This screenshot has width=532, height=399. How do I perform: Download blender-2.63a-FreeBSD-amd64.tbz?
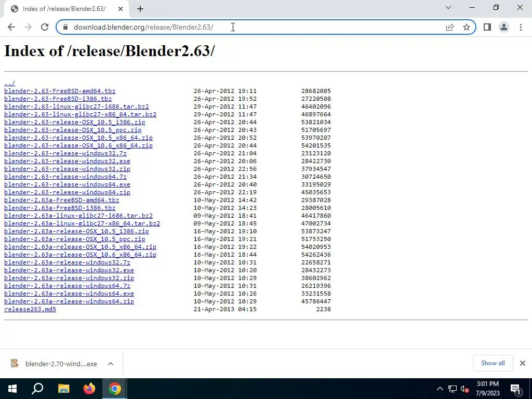point(62,200)
